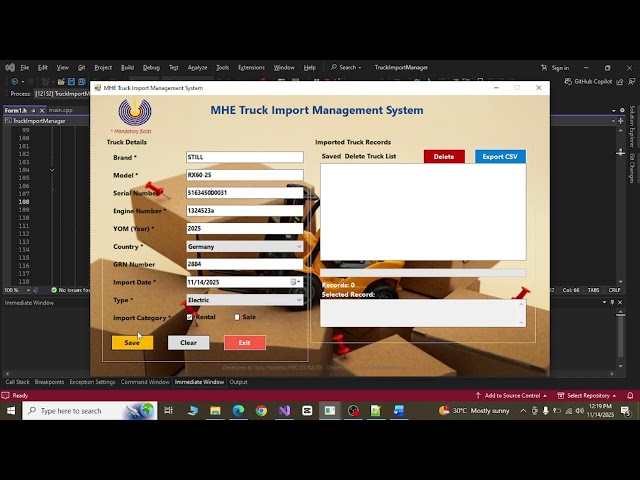Click the Microsoft Edge taskbar icon
The height and width of the screenshot is (480, 640).
(x=238, y=410)
